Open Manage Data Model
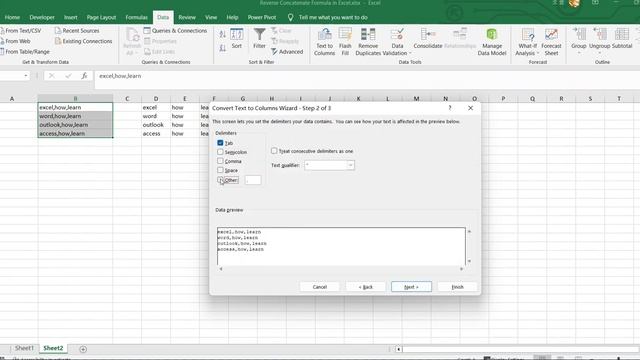 (x=492, y=42)
